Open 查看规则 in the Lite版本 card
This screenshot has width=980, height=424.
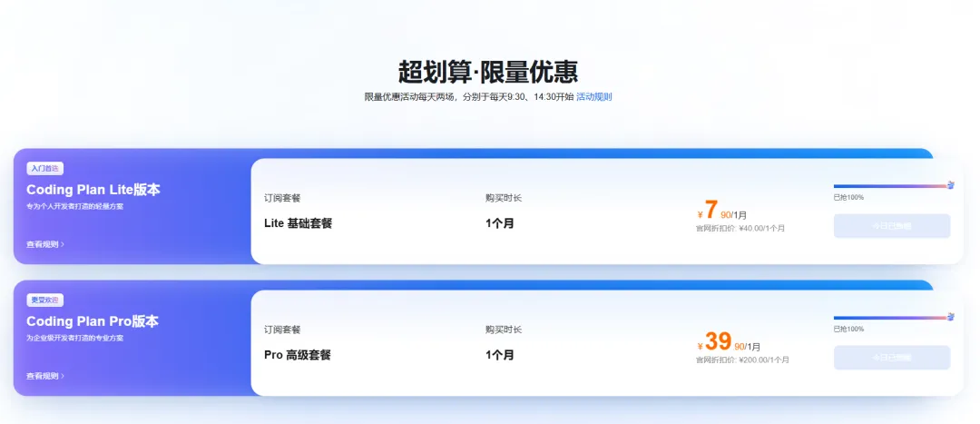[45, 244]
